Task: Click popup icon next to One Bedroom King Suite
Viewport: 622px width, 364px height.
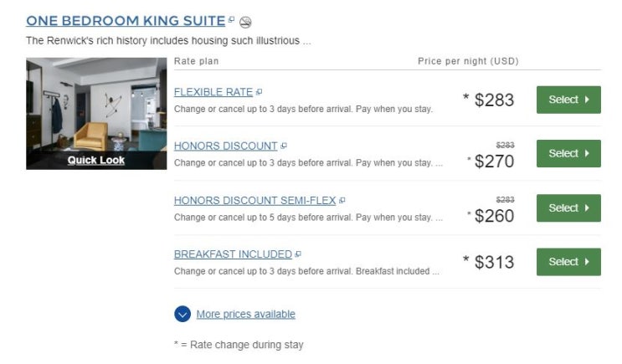Action: click(x=232, y=19)
